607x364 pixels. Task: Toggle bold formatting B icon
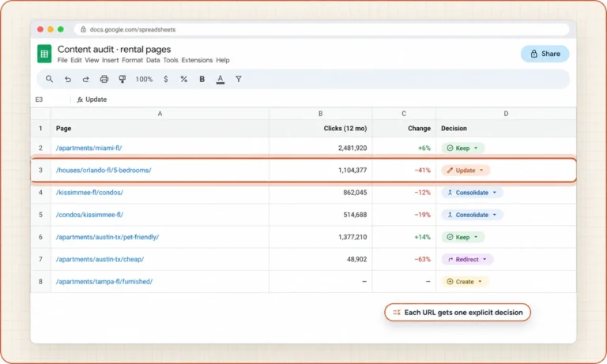[202, 79]
